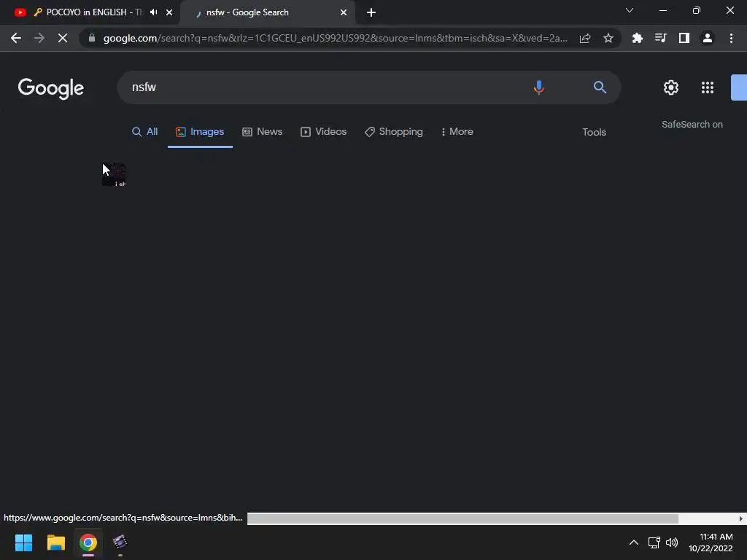Open Chrome three-dot menu
This screenshot has height=560, width=747.
[731, 38]
